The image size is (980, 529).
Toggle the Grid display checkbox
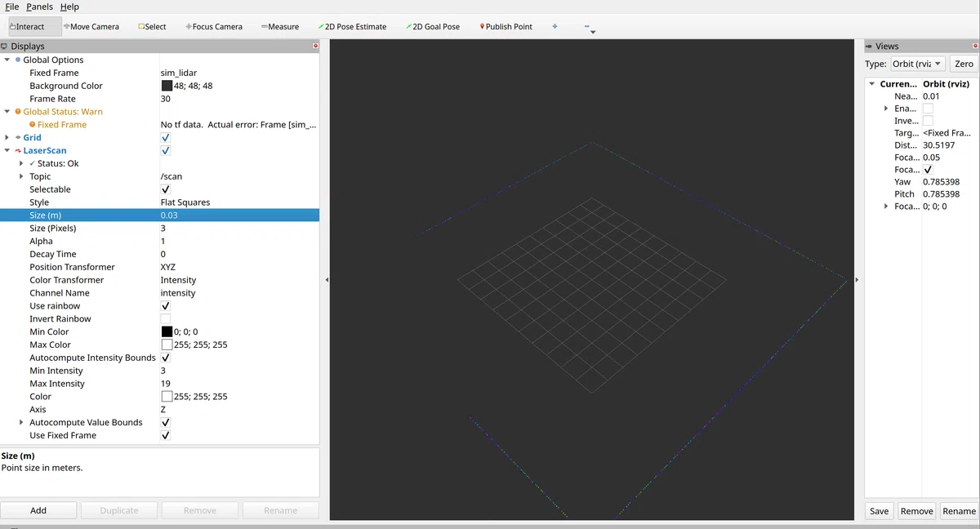pos(166,138)
